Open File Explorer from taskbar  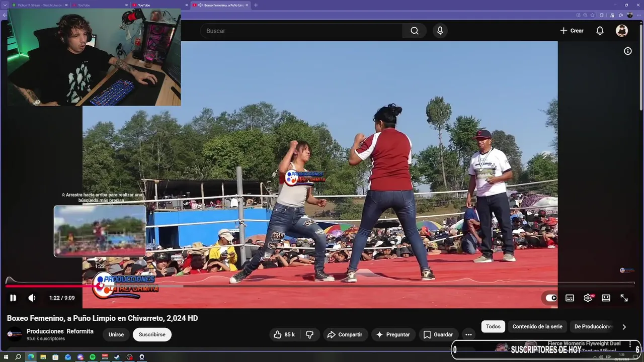pyautogui.click(x=43, y=357)
